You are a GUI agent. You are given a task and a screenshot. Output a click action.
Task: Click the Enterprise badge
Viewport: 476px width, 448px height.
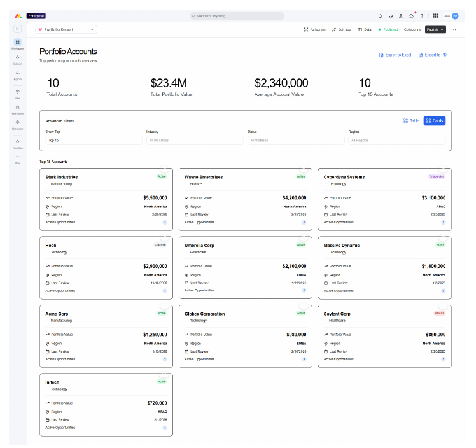coord(36,16)
